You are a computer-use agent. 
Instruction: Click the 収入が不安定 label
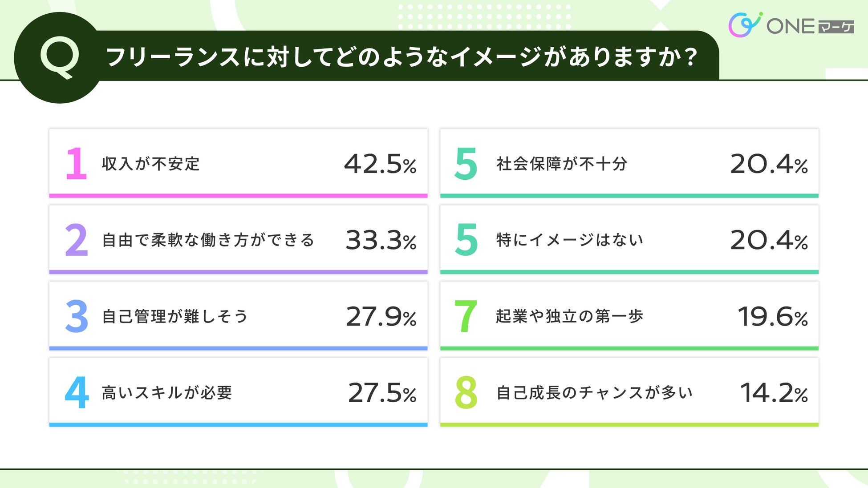(x=150, y=164)
